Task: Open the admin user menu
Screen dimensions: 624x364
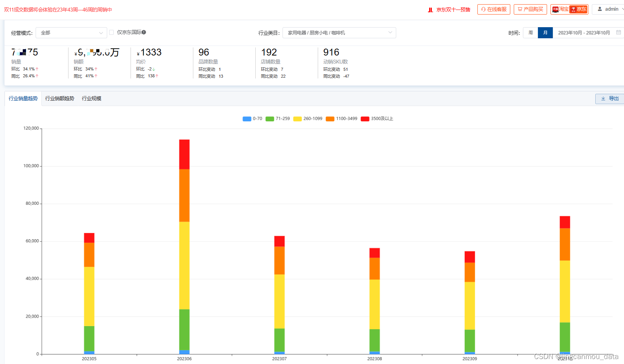Action: point(608,9)
